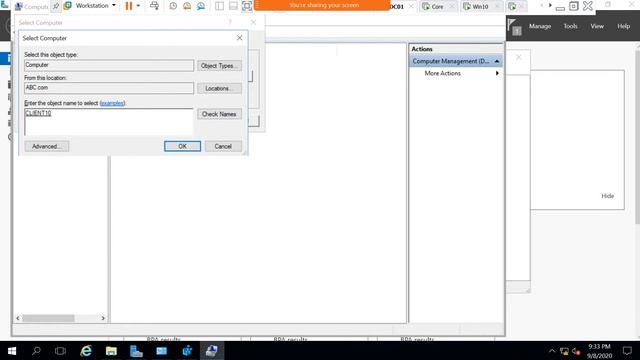Open the Help menu in Server Manager
Viewport: 640px width, 360px height.
pyautogui.click(x=623, y=26)
